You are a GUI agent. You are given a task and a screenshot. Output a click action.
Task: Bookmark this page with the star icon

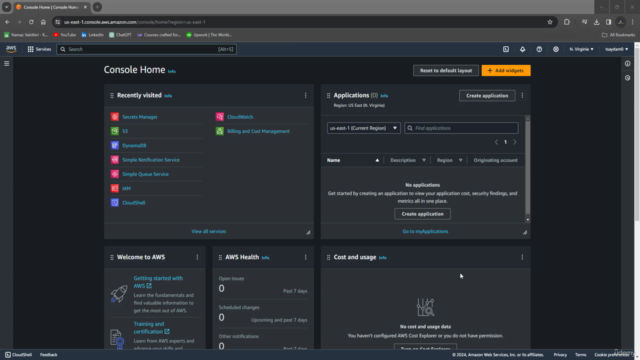(x=550, y=22)
